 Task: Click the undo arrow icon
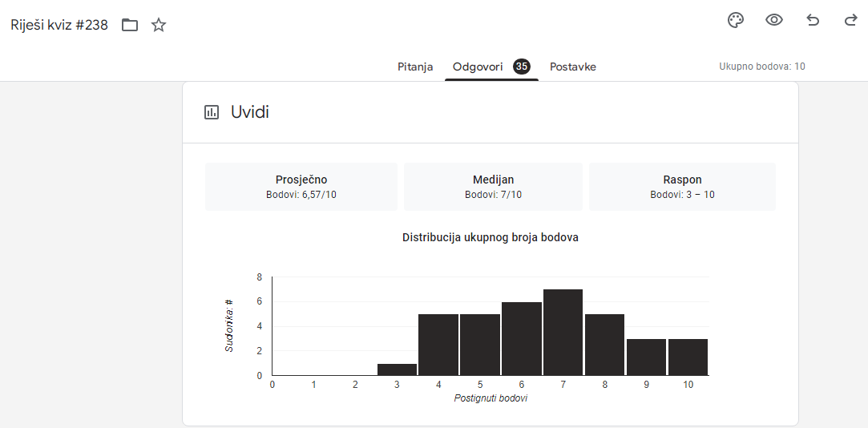tap(813, 21)
